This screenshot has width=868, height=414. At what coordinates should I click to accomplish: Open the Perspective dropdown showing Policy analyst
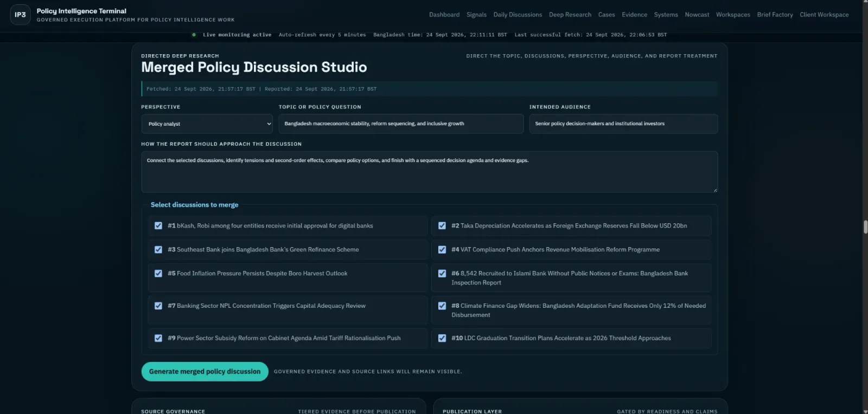[x=207, y=124]
